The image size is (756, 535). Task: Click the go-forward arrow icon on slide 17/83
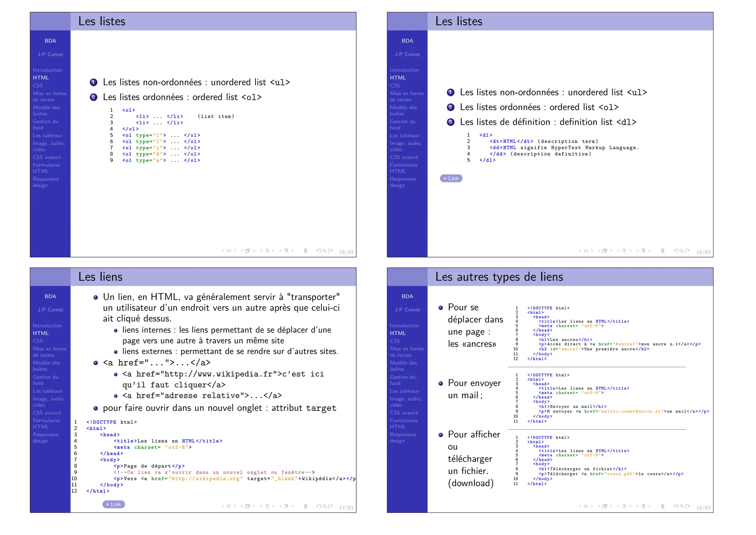coord(331,506)
